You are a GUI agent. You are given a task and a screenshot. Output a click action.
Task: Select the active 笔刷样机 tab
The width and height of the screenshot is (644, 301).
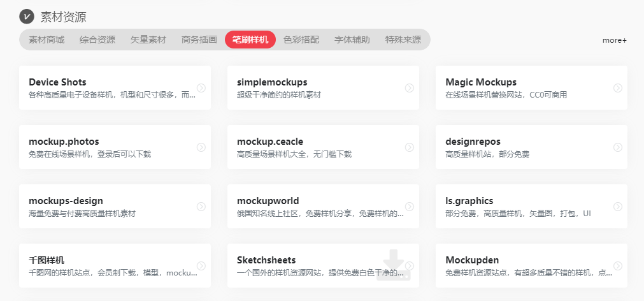(250, 40)
